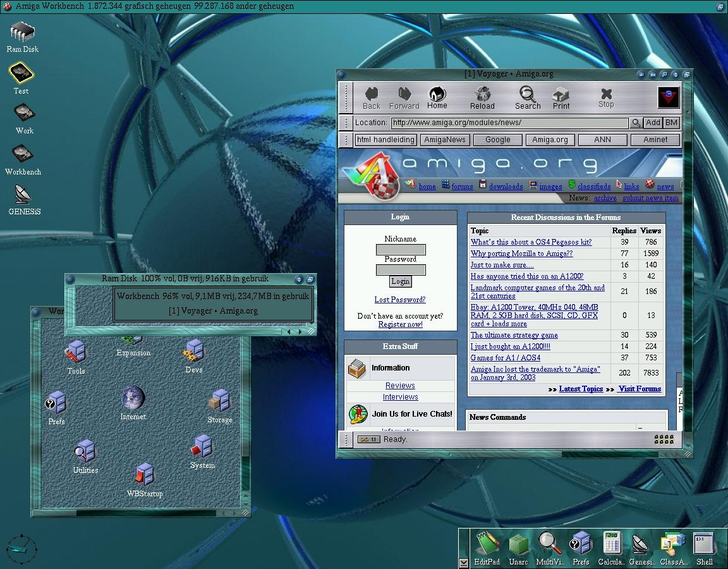The image size is (728, 569).
Task: Open the Lost Password? link
Action: tap(400, 300)
